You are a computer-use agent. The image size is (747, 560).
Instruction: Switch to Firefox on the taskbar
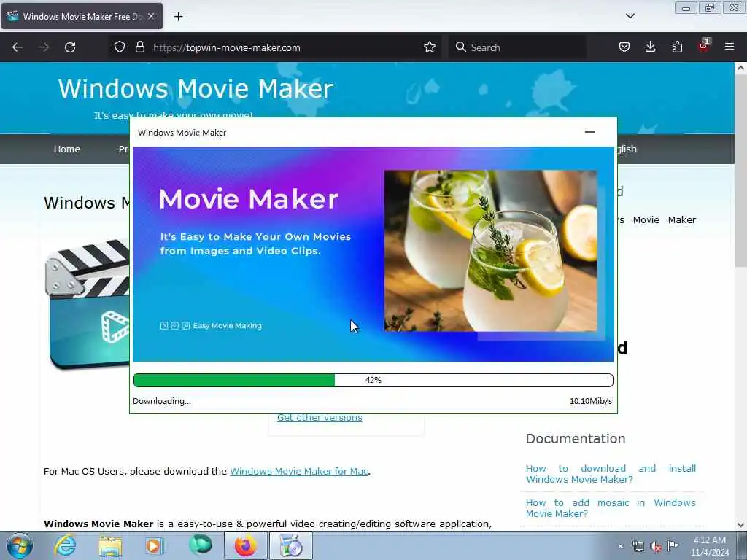(245, 545)
